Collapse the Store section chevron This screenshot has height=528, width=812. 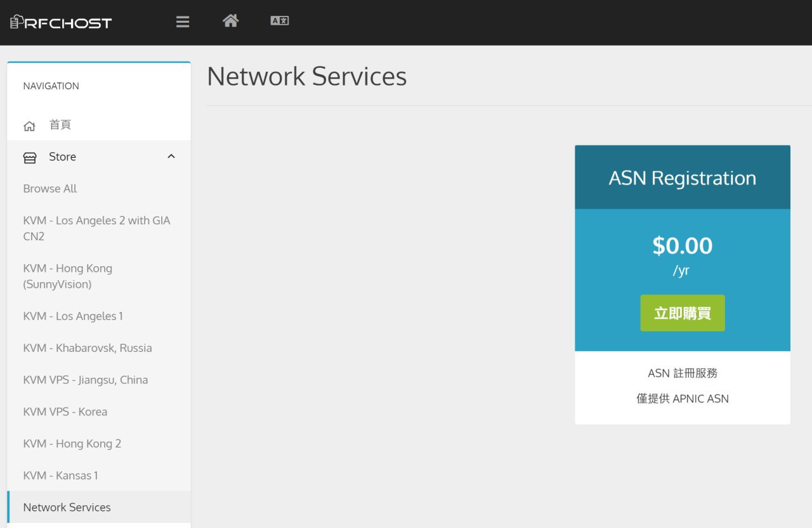171,157
